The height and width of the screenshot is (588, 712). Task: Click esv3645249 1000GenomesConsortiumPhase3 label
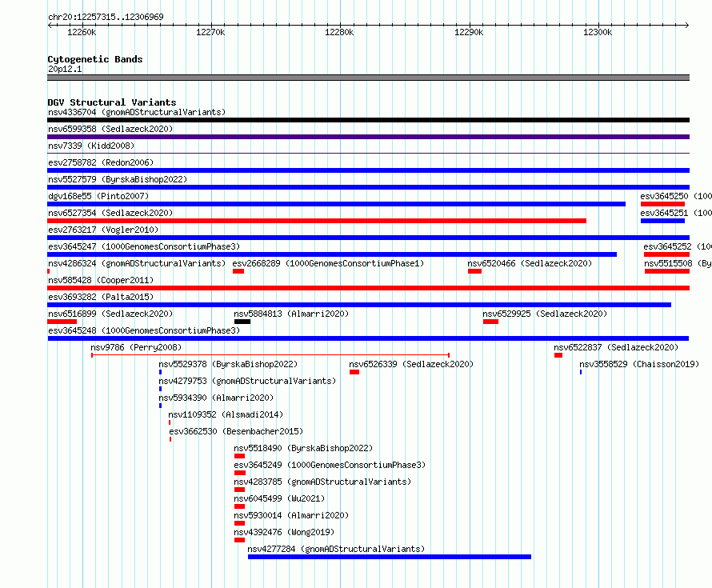(x=330, y=465)
